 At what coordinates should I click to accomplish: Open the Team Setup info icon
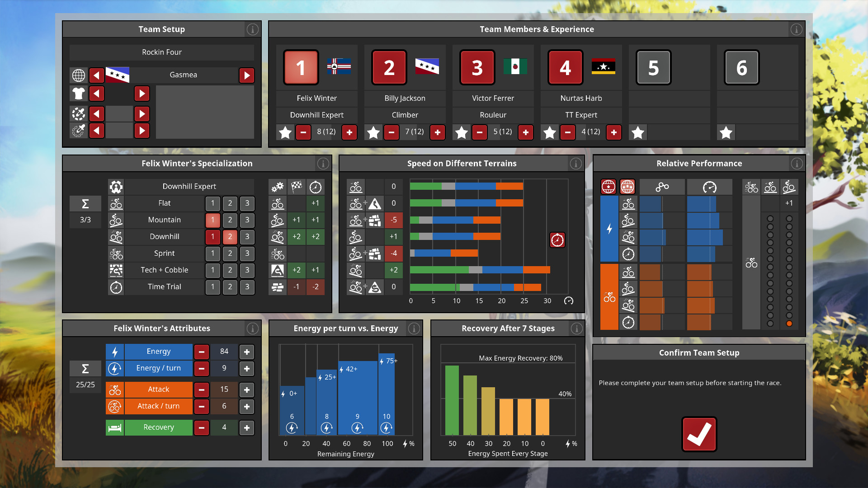click(252, 29)
